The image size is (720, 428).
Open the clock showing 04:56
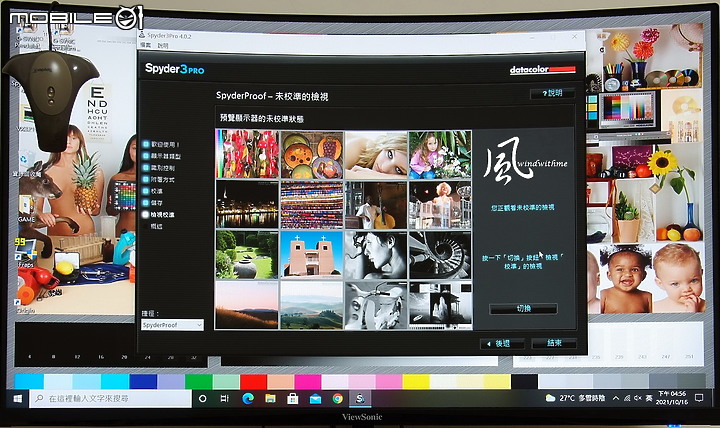click(672, 398)
